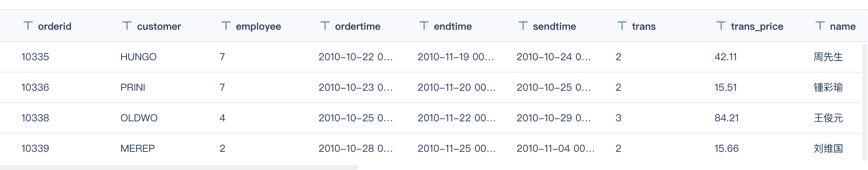
Task: Select order ID cell 10338
Action: [x=35, y=118]
